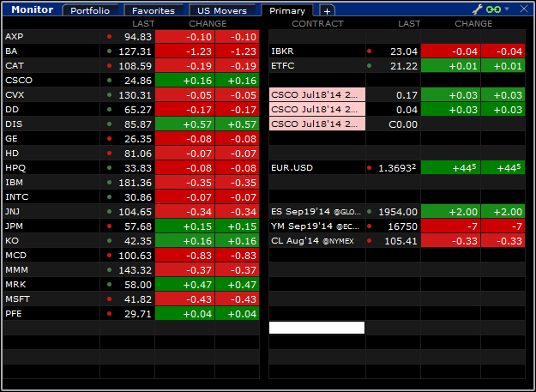Select the MSFT ticker
536x392 pixels.
point(17,299)
